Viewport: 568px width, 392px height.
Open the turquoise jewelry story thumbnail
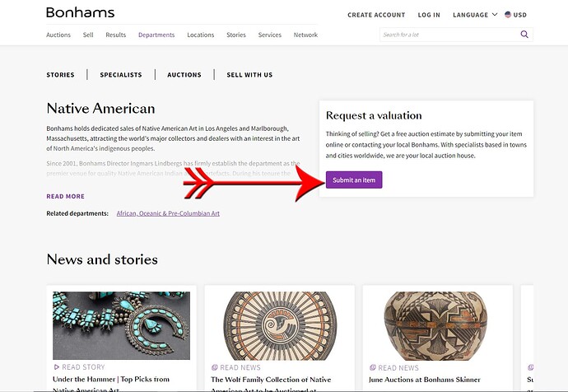(x=121, y=325)
